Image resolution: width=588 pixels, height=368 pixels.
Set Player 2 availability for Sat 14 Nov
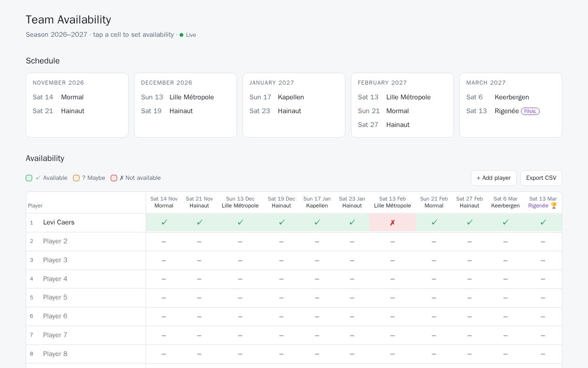(x=164, y=241)
